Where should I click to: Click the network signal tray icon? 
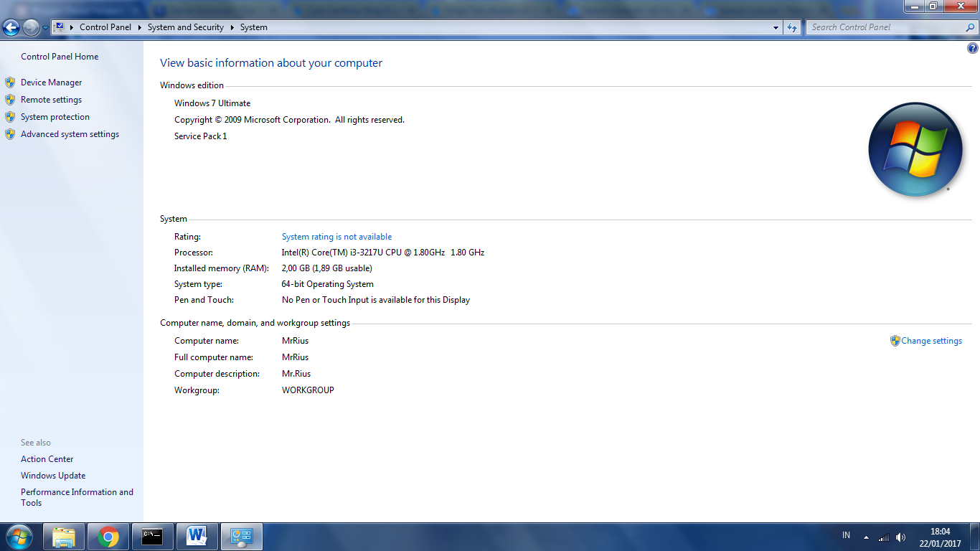(884, 537)
